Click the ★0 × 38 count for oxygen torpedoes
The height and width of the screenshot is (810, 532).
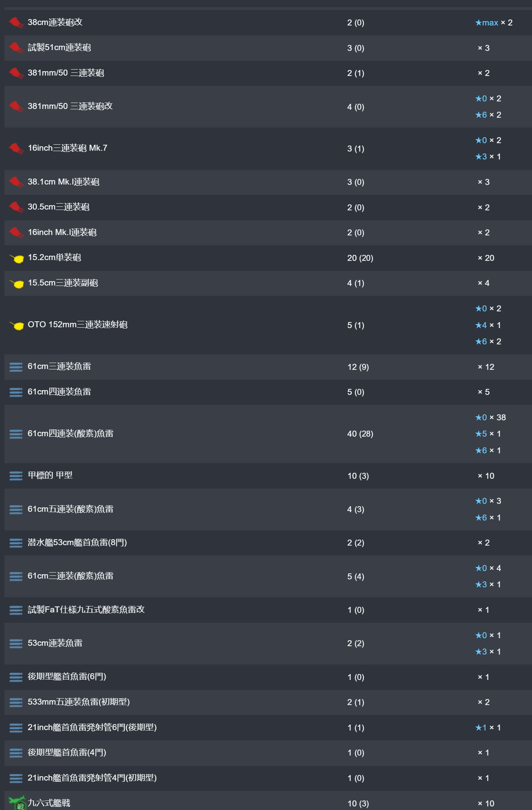(x=491, y=418)
